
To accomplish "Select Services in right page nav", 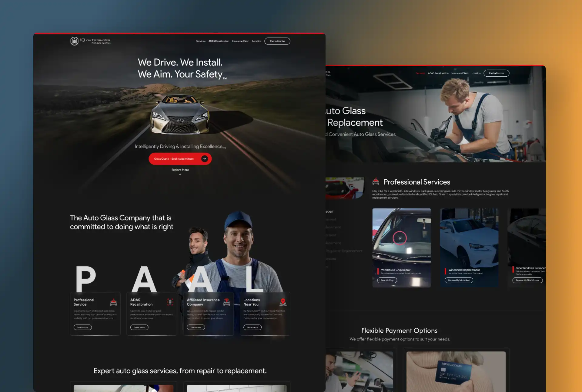I will click(x=420, y=73).
